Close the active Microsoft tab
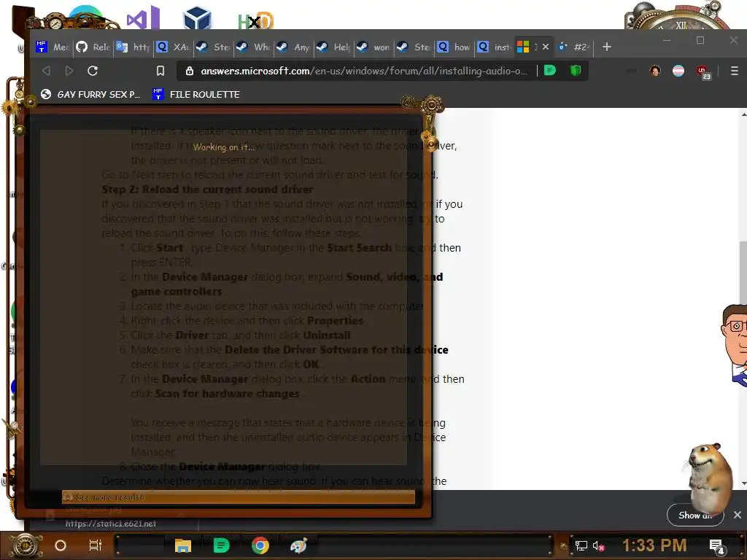The image size is (747, 560). (546, 47)
